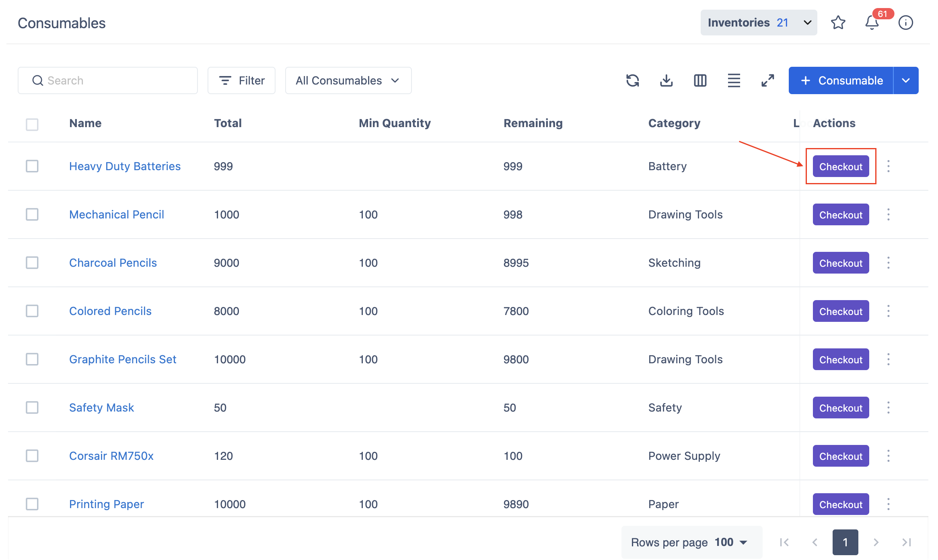This screenshot has height=560, width=938.
Task: Click into the Search field
Action: (108, 80)
